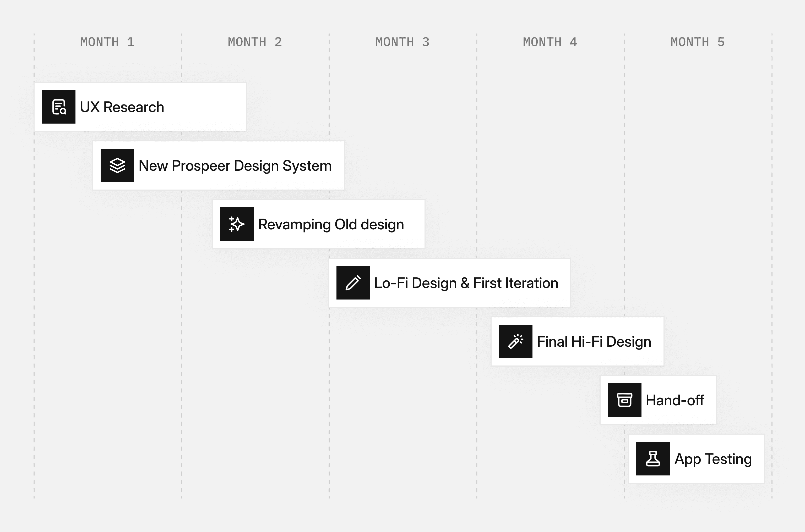This screenshot has width=805, height=532.
Task: Click the UX Research text label
Action: (x=122, y=107)
